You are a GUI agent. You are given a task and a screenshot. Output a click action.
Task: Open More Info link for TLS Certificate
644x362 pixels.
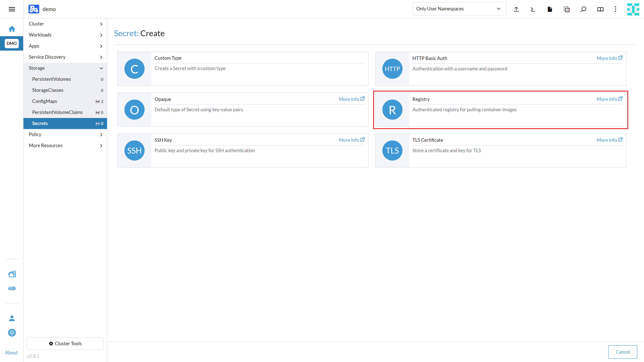click(609, 140)
